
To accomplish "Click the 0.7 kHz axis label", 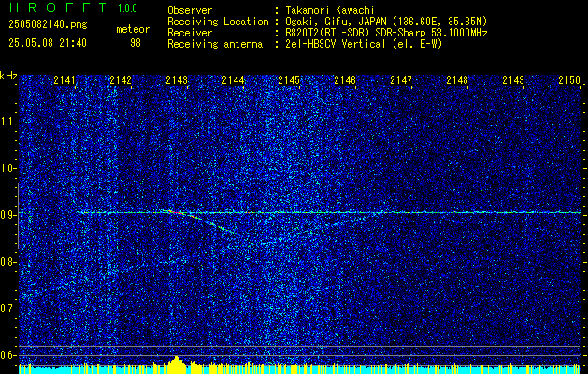I will pyautogui.click(x=8, y=309).
